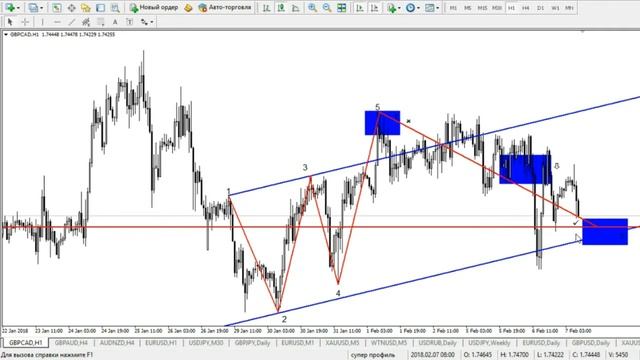Select the Fibonacci retracement tool
Screen dimensions: 640x360
(100, 22)
